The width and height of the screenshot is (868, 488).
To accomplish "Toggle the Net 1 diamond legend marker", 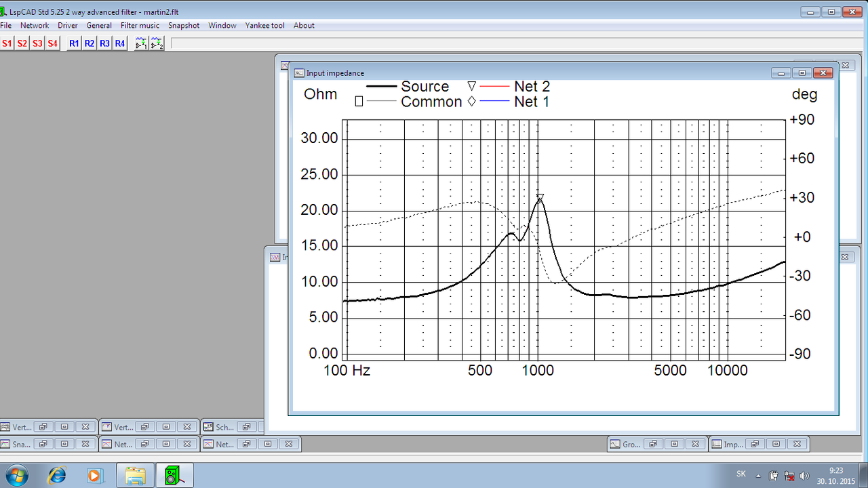I will [472, 102].
